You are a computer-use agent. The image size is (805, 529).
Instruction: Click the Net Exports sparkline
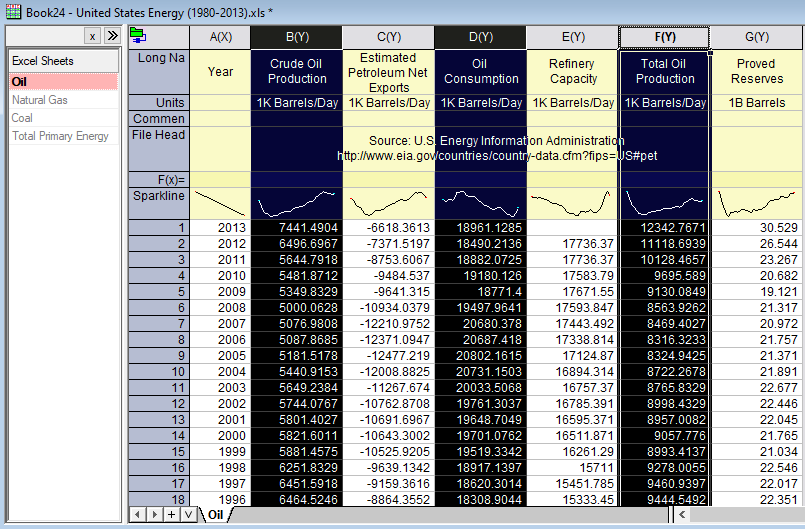(x=389, y=203)
